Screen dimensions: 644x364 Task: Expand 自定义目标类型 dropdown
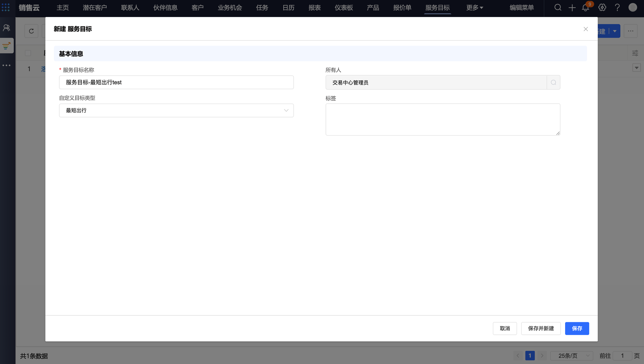pos(176,110)
